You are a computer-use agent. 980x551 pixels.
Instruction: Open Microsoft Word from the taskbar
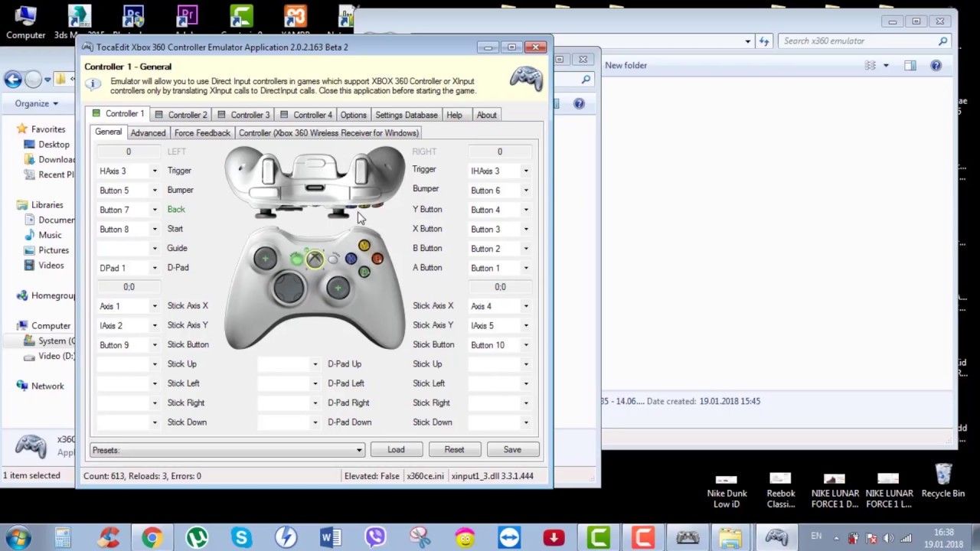pos(331,538)
